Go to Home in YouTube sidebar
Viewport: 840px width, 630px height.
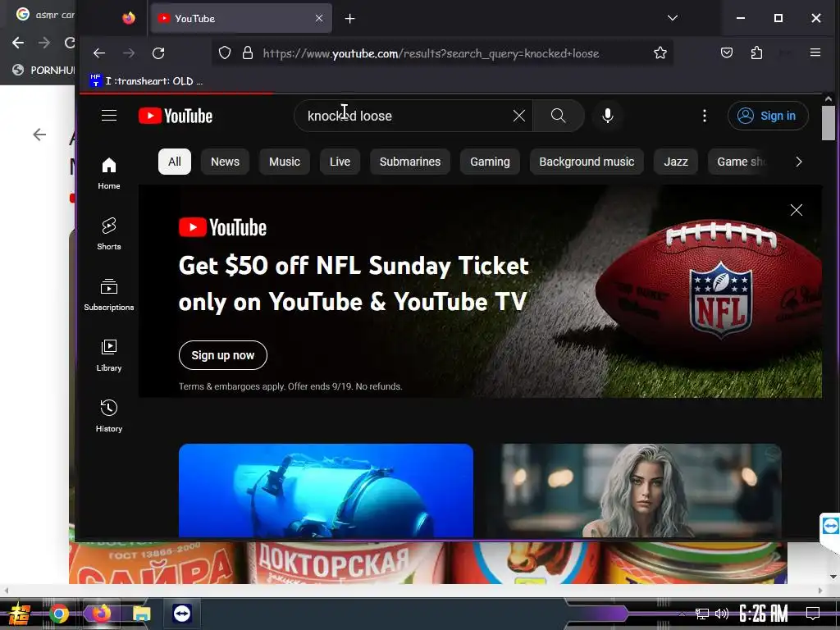click(x=109, y=174)
